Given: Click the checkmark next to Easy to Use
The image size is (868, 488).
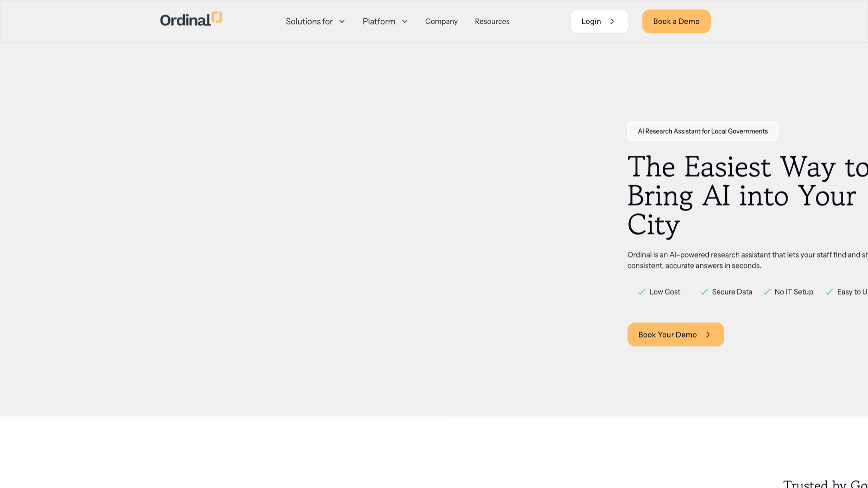Looking at the screenshot, I should coord(829,292).
